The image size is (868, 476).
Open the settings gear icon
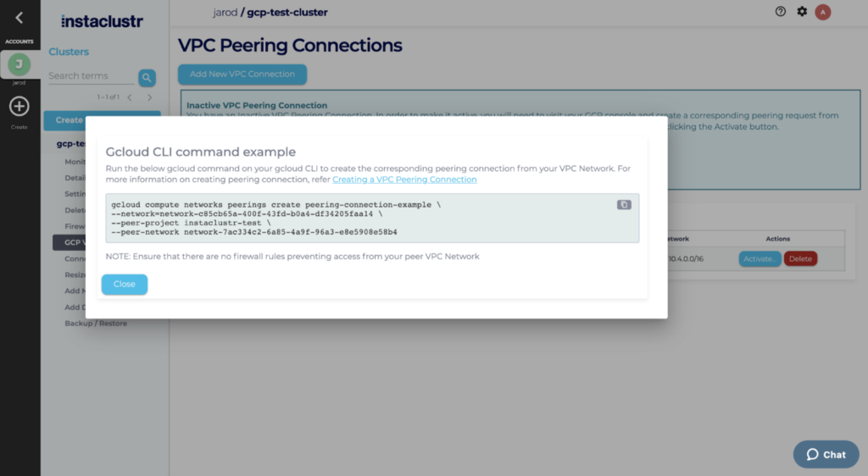[x=802, y=12]
